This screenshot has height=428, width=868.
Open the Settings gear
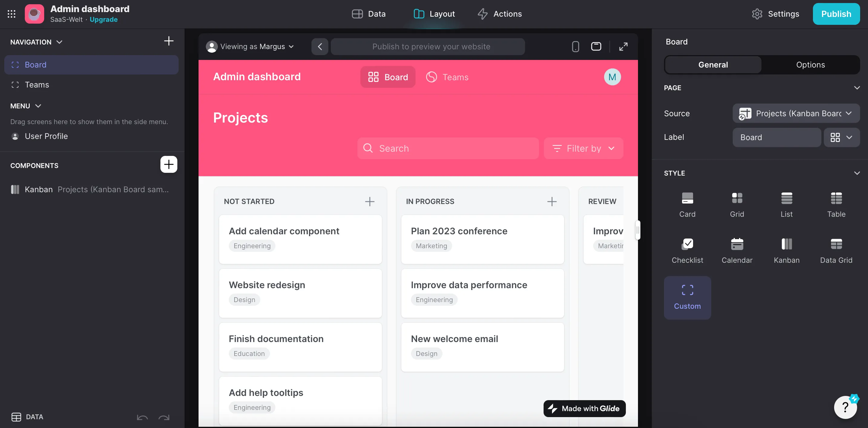(776, 14)
